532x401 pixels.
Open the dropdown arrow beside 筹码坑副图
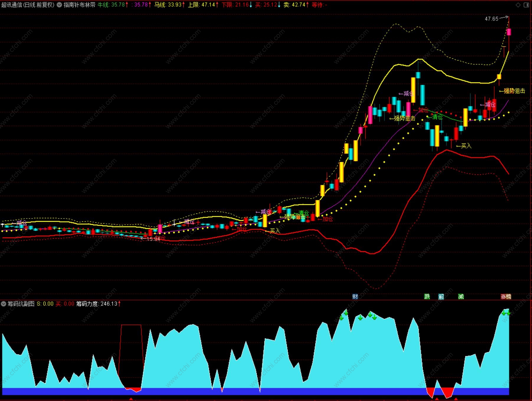click(4, 304)
